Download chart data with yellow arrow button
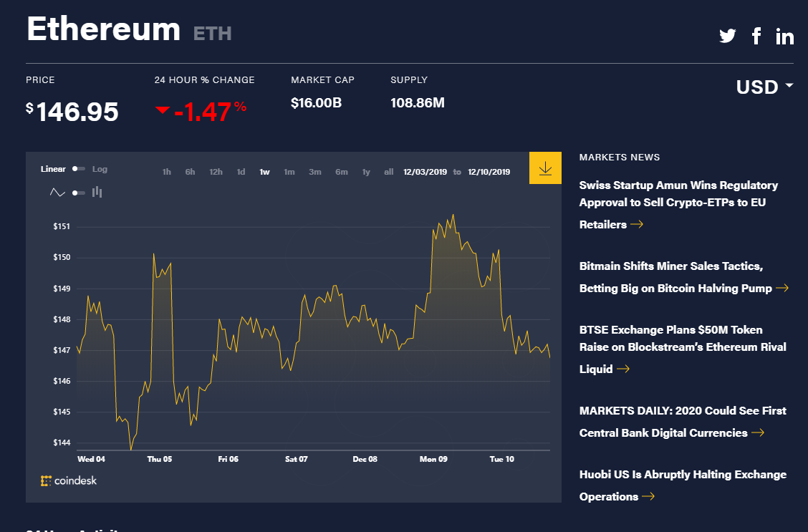The image size is (808, 532). click(x=545, y=168)
